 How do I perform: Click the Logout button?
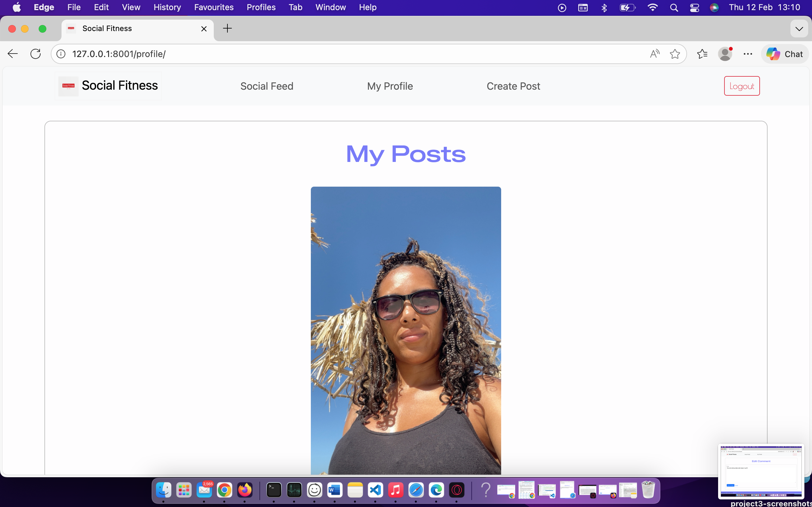[741, 86]
